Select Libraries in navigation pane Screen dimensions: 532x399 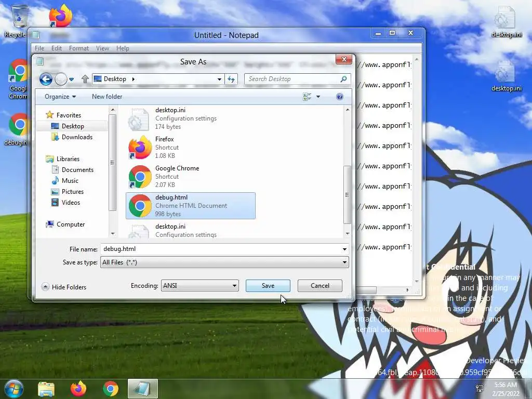click(x=68, y=159)
